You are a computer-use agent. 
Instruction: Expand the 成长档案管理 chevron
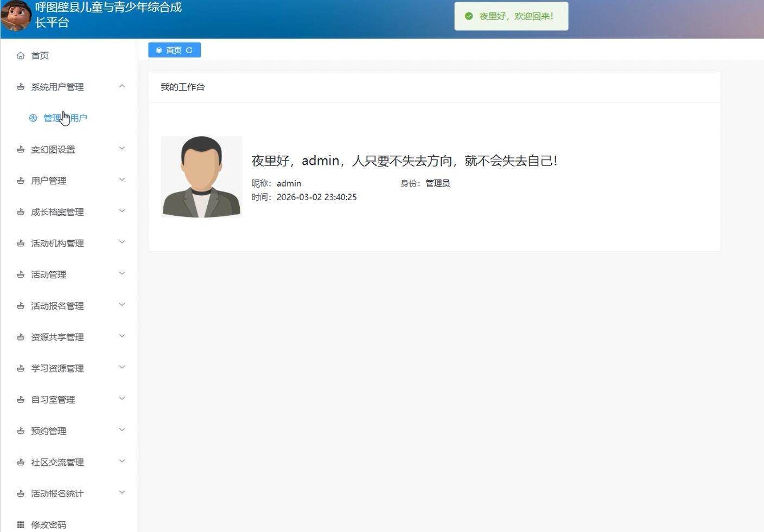tap(122, 211)
